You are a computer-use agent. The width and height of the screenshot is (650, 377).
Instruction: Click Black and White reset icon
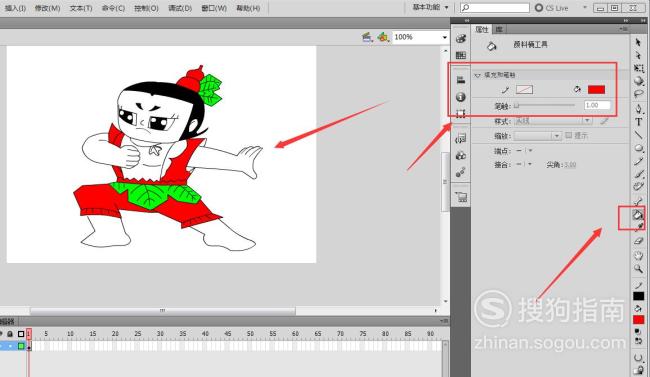point(638,332)
